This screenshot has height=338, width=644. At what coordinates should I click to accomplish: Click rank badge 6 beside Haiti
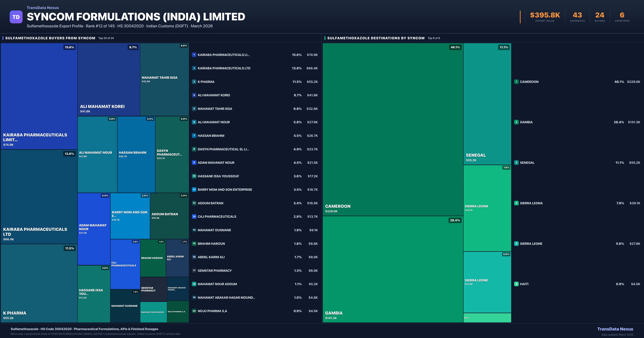tap(516, 284)
